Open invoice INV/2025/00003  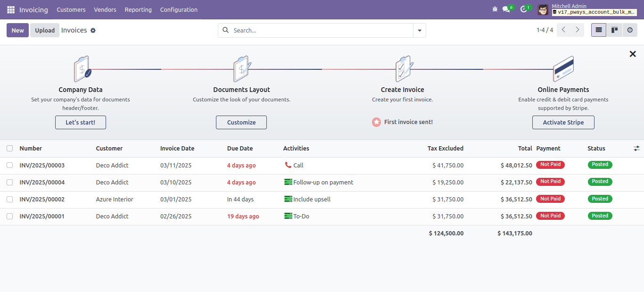click(42, 165)
